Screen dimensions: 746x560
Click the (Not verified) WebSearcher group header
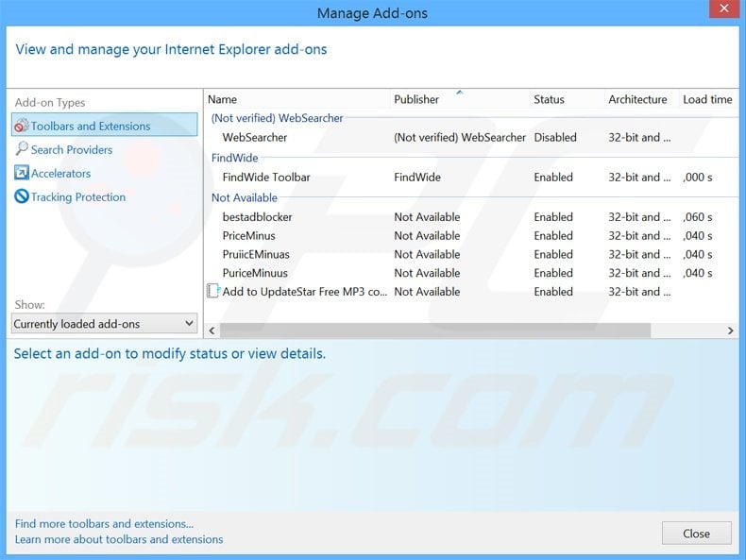click(x=277, y=118)
